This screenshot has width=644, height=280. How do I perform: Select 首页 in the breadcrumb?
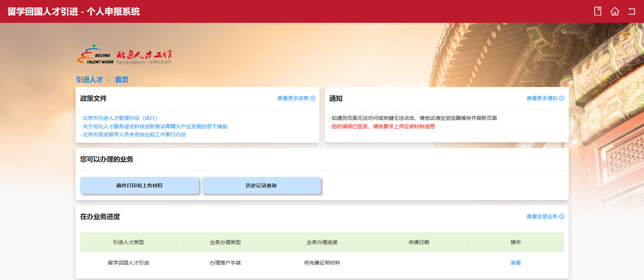pos(121,80)
